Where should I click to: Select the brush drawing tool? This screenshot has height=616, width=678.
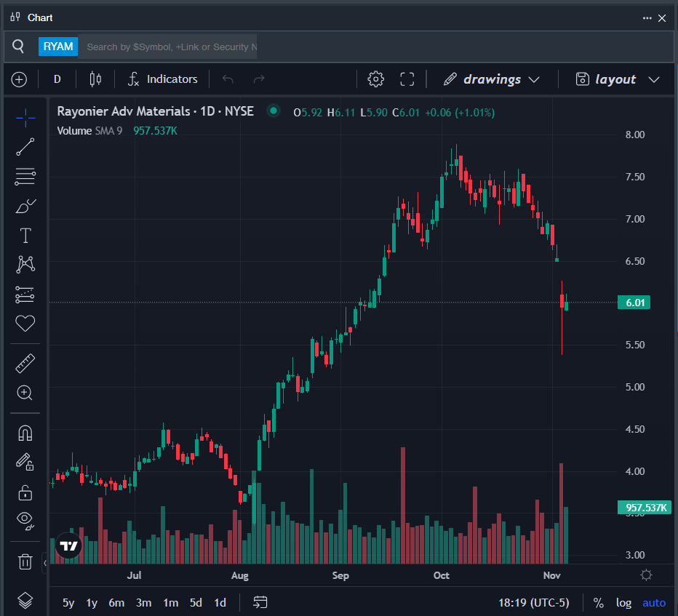tap(25, 207)
